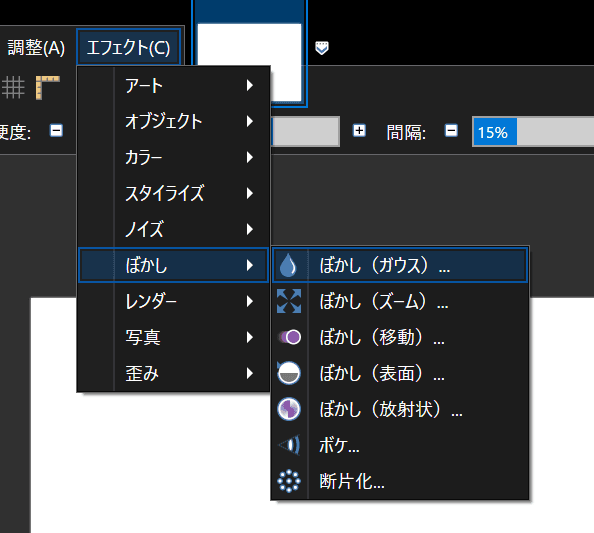The image size is (594, 533).
Task: Click the fragment dotted circle icon
Action: 289,481
